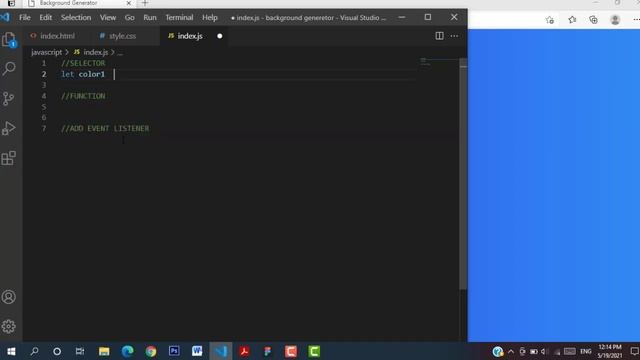Open the red Camtasia taskbar icon
The image size is (640, 360).
[x=291, y=351]
